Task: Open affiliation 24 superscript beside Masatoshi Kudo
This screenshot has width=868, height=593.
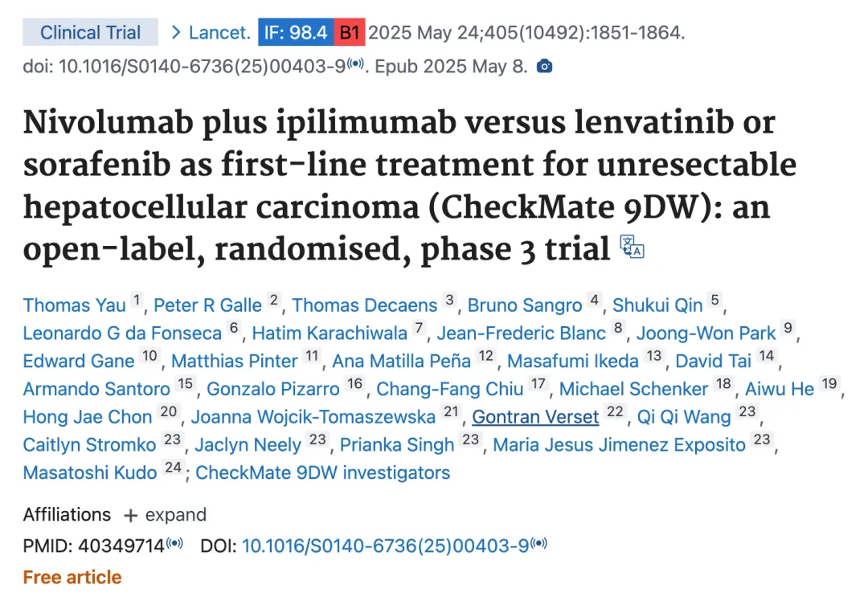Action: (174, 468)
